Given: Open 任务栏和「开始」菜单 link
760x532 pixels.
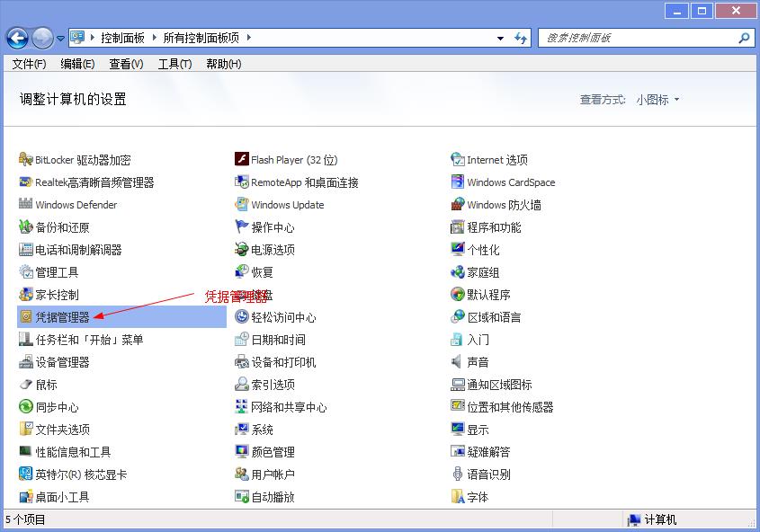Looking at the screenshot, I should click(89, 340).
